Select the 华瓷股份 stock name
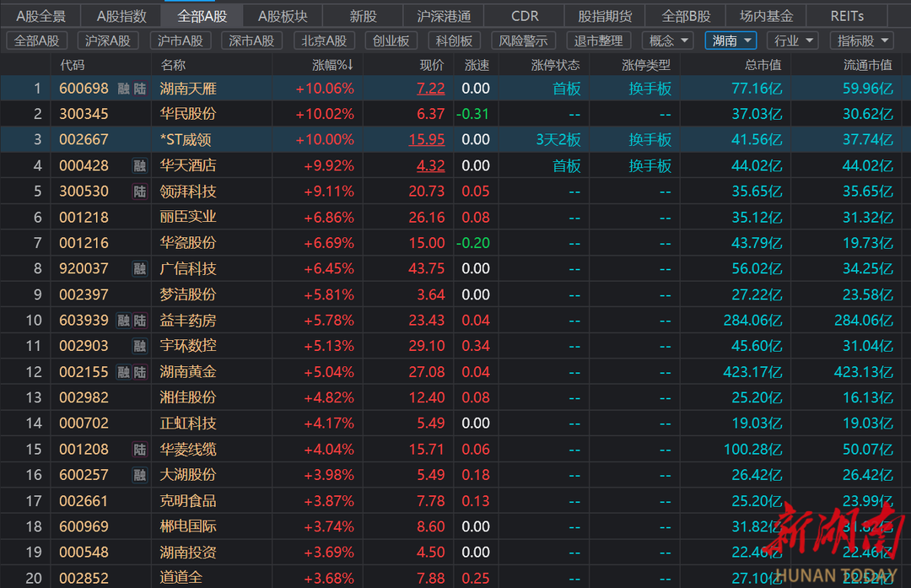The image size is (911, 588). (x=188, y=243)
